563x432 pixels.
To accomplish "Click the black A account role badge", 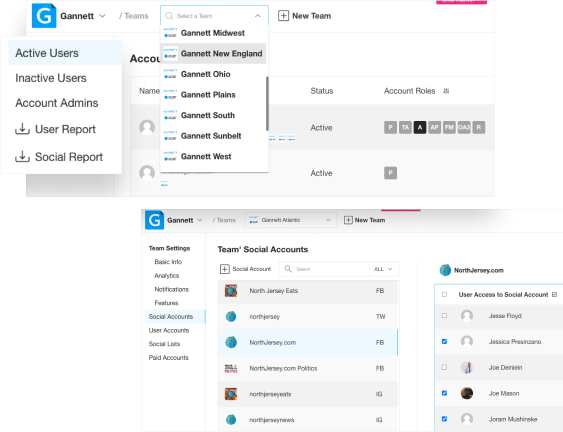I will pos(420,127).
